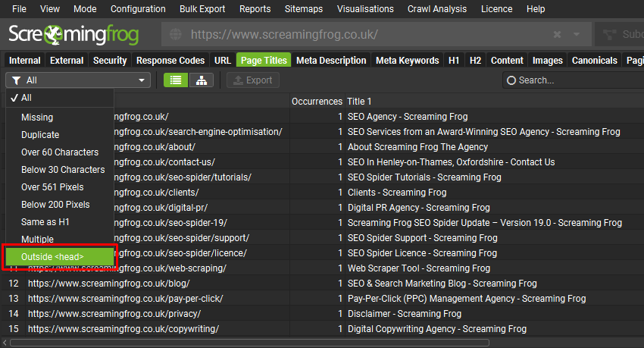Switch to the Response Codes tab
644x348 pixels.
170,61
